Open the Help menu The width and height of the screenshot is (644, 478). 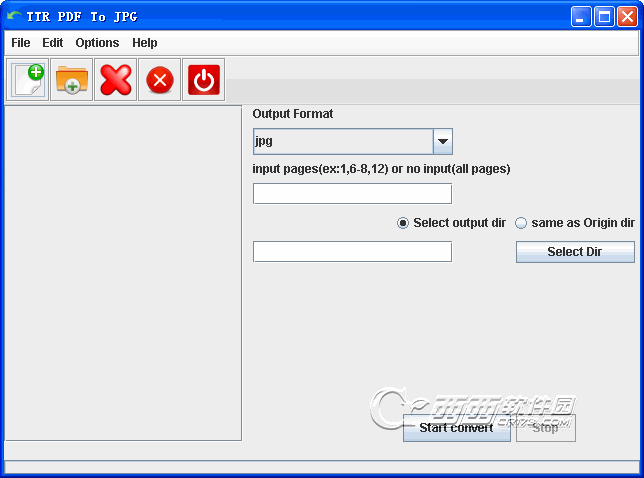coord(145,43)
